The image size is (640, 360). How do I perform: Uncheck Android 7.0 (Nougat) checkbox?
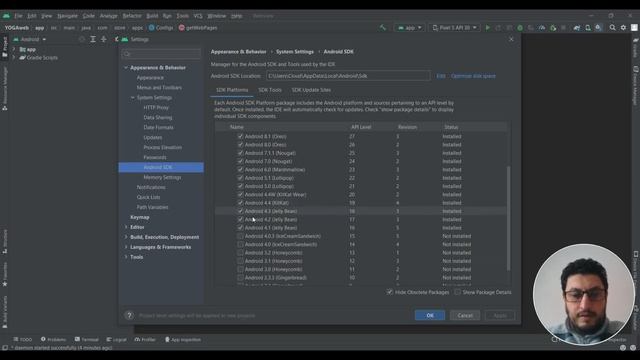240,161
